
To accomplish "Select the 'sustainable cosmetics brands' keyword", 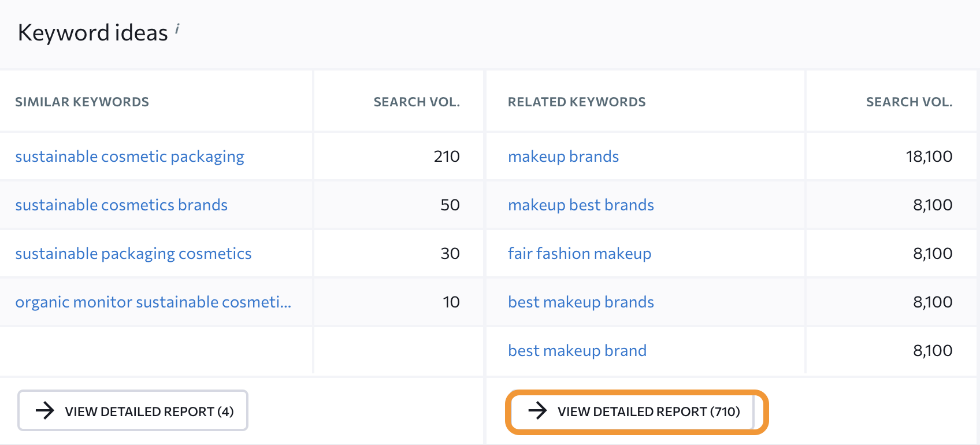I will 121,205.
